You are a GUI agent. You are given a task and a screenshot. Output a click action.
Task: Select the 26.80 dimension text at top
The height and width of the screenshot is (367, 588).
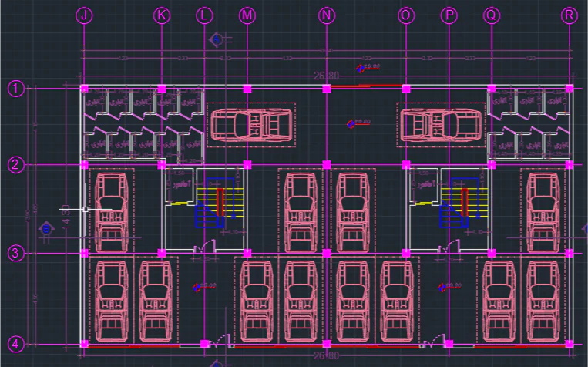click(327, 76)
